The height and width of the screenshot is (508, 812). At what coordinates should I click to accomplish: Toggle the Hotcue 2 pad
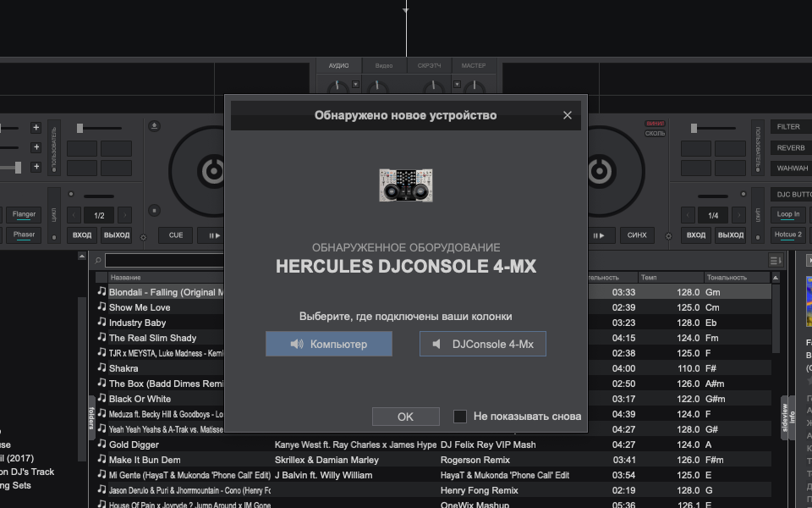[x=788, y=235]
